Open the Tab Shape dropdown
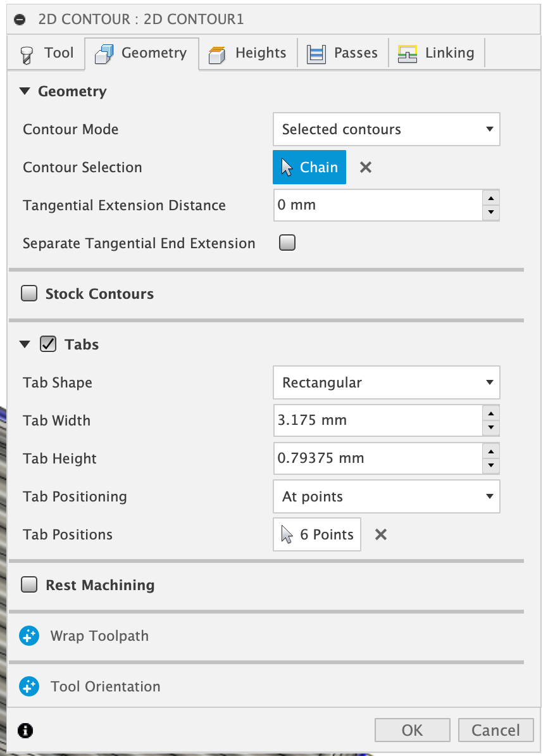This screenshot has width=548, height=756. click(386, 382)
